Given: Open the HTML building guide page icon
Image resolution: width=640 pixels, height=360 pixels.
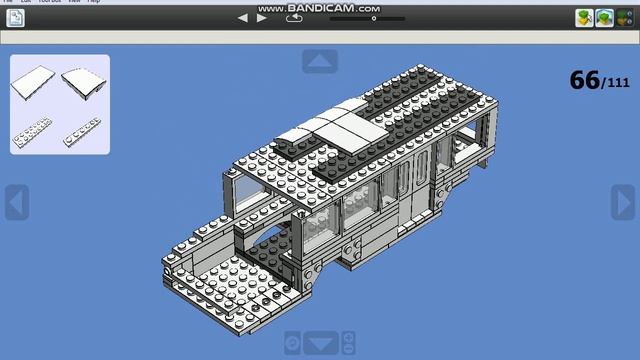Looking at the screenshot, I should (16, 18).
